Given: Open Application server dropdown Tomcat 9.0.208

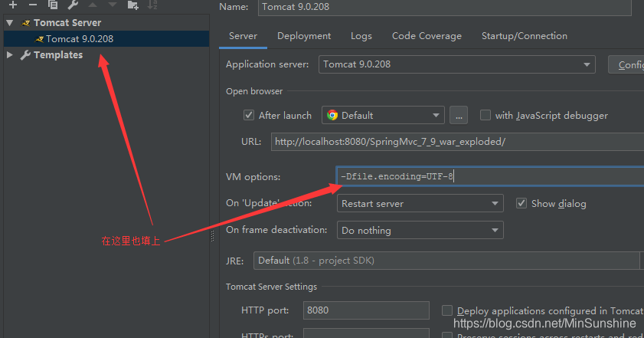Looking at the screenshot, I should pos(456,64).
